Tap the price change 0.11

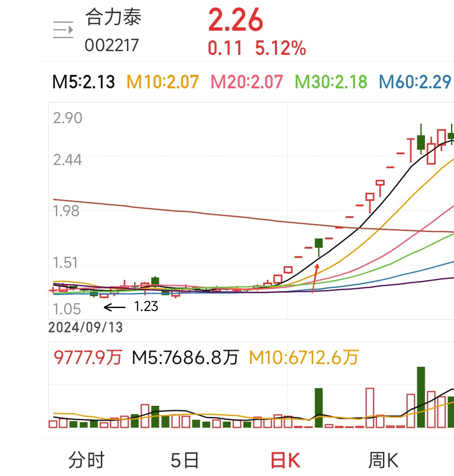[x=225, y=48]
